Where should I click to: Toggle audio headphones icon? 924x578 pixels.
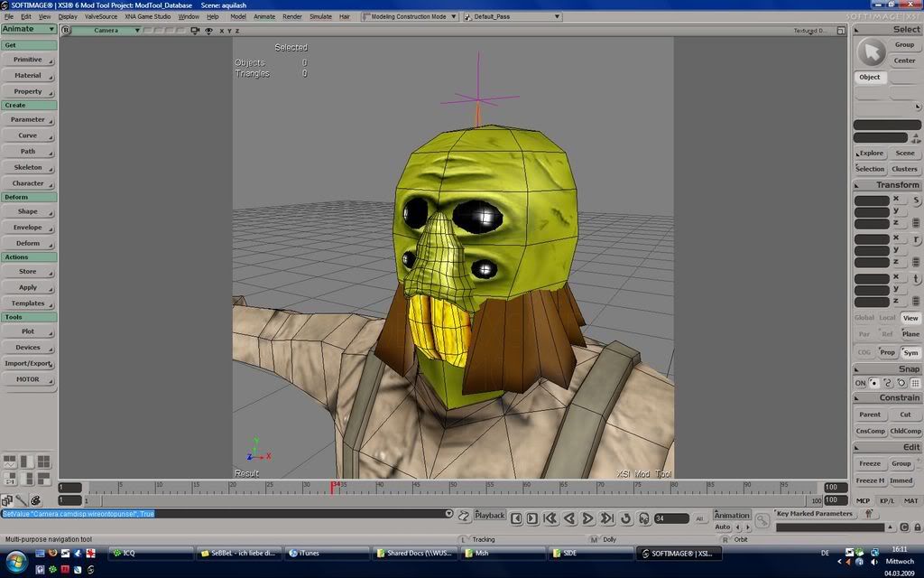coord(644,518)
